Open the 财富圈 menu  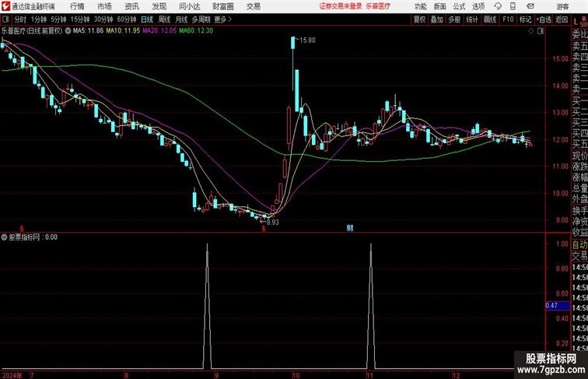[222, 6]
